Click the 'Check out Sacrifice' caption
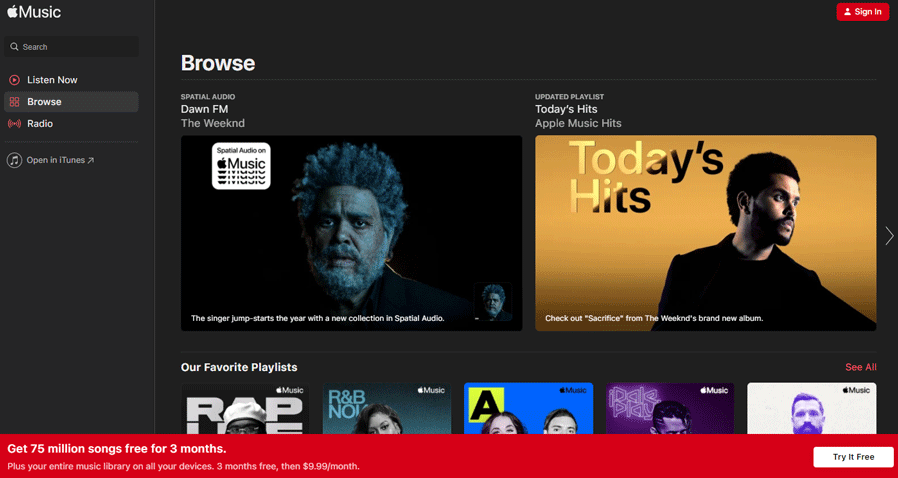Image resolution: width=898 pixels, height=478 pixels. (x=654, y=318)
